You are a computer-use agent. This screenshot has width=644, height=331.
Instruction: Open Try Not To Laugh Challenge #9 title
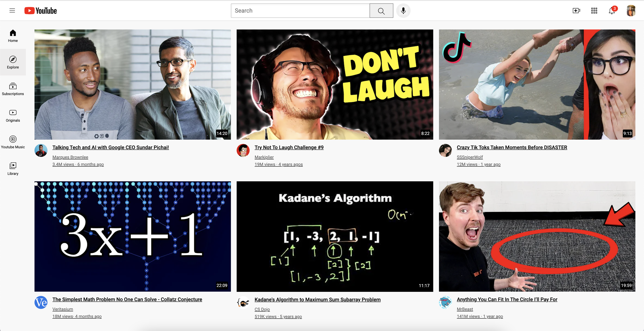click(289, 147)
